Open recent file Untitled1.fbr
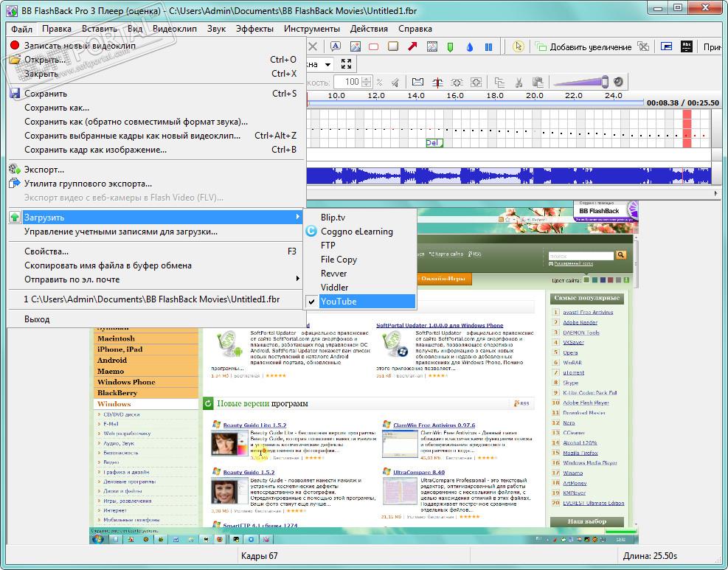This screenshot has height=570, width=728. (x=156, y=299)
